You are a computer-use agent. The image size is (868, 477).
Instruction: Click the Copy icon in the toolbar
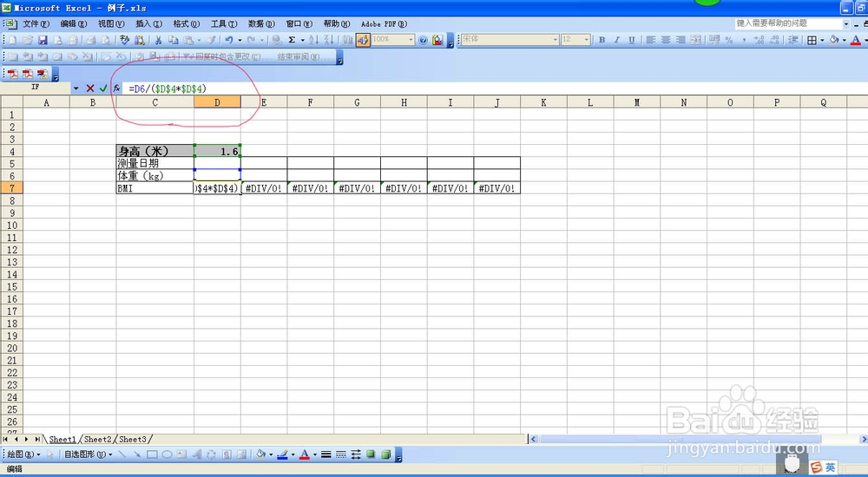click(x=174, y=40)
